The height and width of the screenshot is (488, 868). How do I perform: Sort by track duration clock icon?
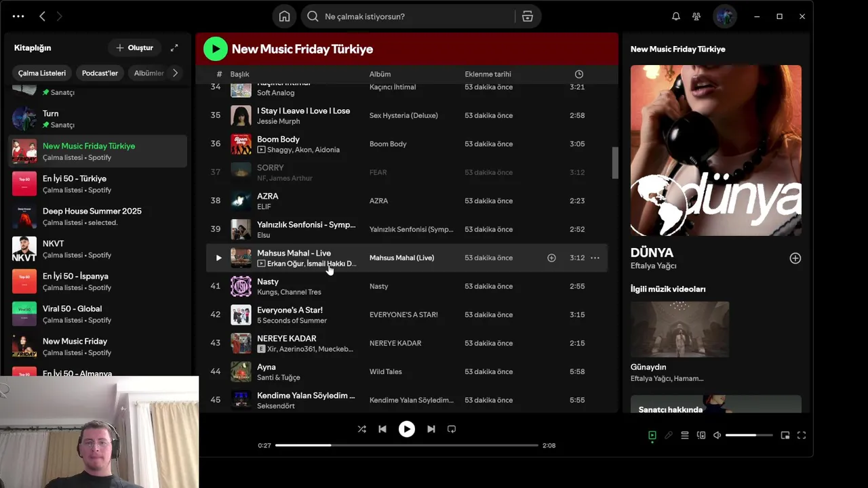click(578, 74)
